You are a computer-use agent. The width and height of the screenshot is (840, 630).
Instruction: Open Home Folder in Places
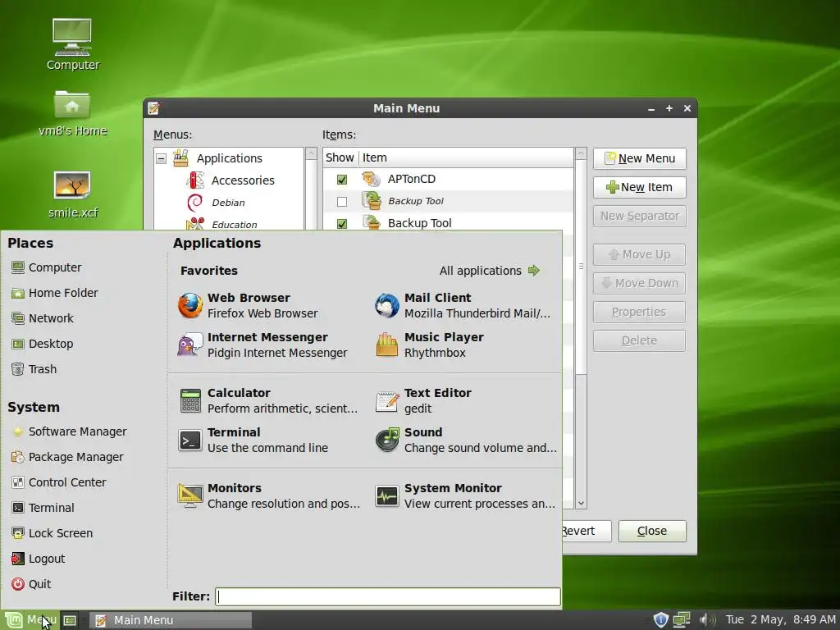pos(55,293)
